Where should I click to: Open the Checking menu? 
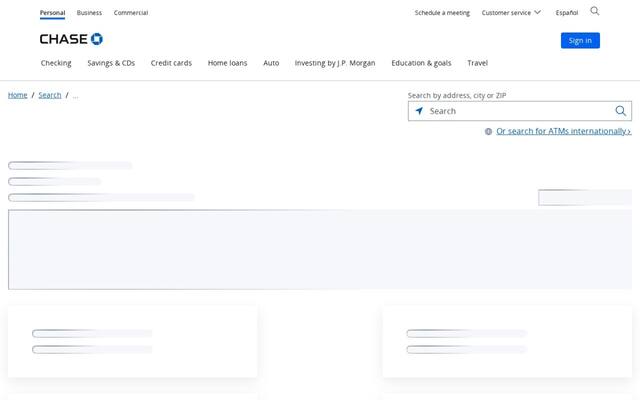tap(56, 63)
